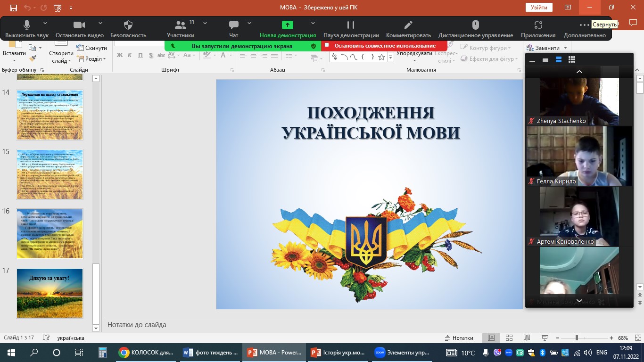Toggle italic К formatting

(130, 55)
